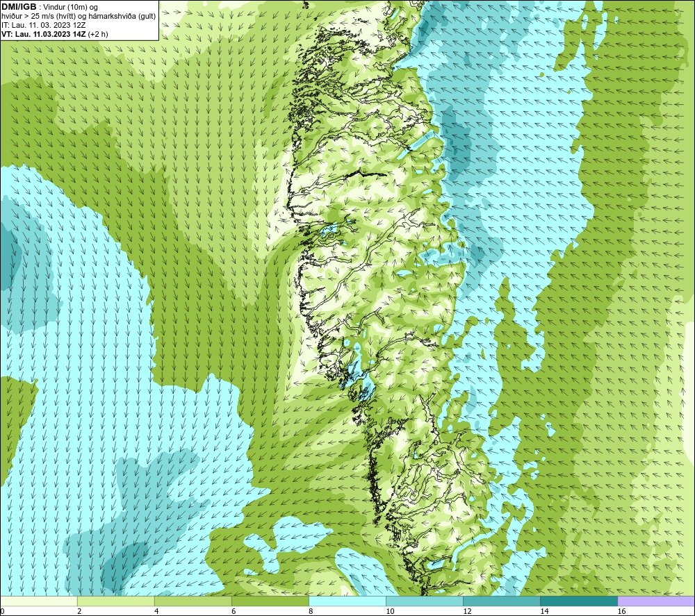Click the 0–2 m/s pale yellow legend swatch

38,601
